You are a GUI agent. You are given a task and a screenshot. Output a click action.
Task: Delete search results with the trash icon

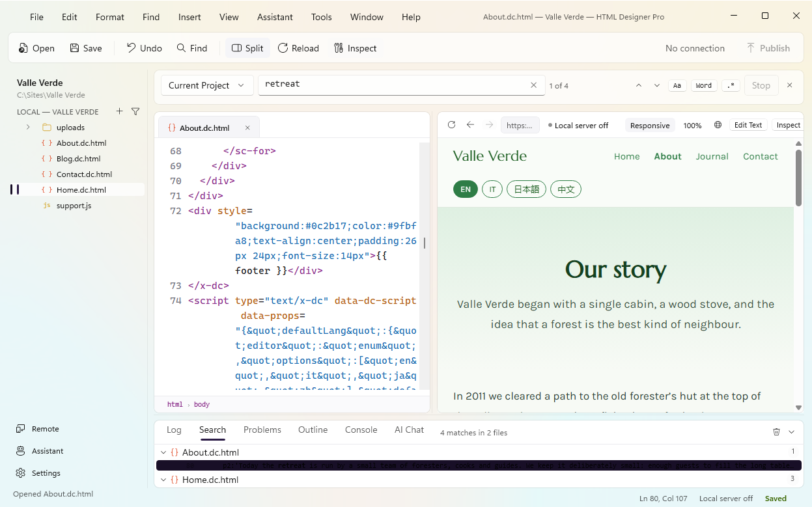pyautogui.click(x=776, y=432)
